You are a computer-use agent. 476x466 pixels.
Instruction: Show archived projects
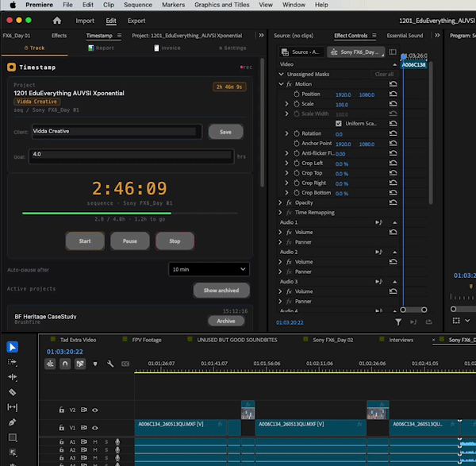(221, 291)
